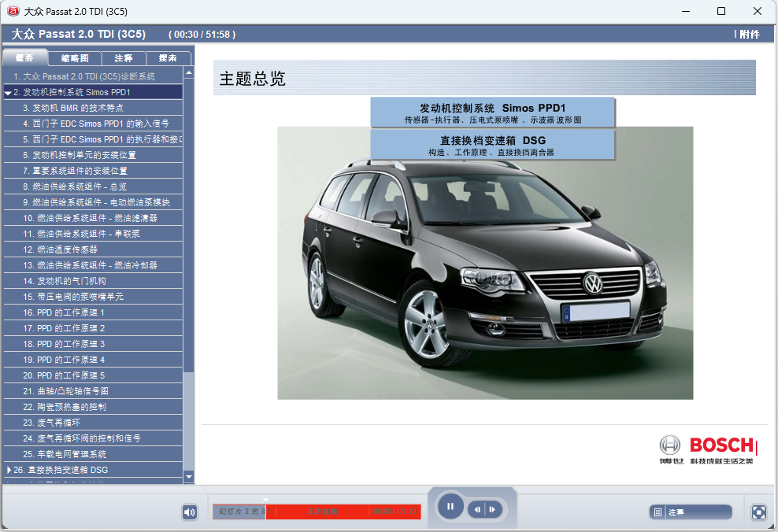Open slide 19 PPD 的工作原理 4
Viewport: 778px width, 532px height.
(93, 360)
